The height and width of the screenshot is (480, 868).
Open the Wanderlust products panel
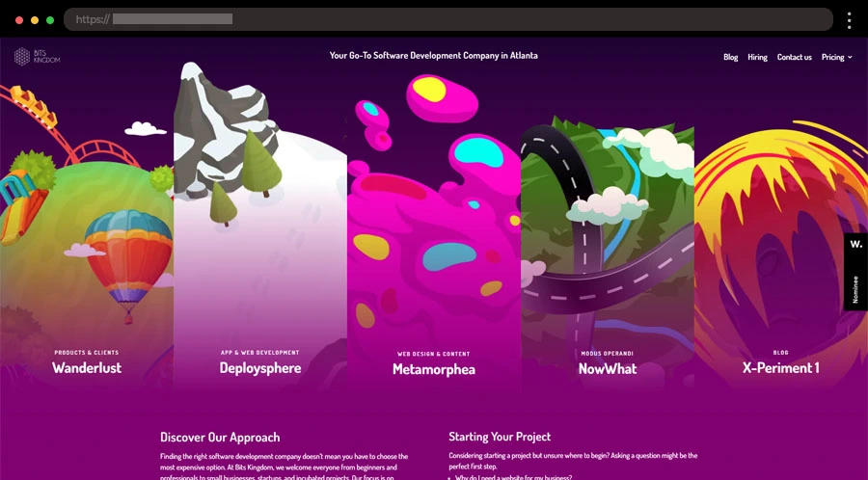87,367
